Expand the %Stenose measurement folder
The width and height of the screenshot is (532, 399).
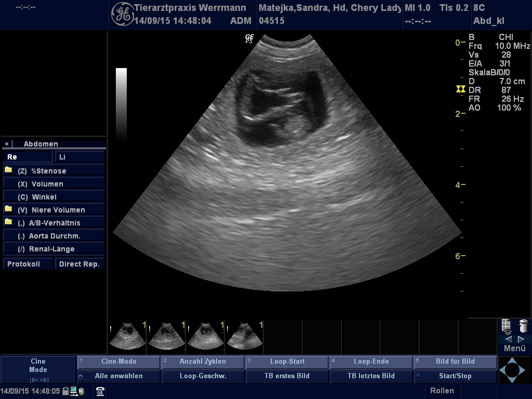8,170
